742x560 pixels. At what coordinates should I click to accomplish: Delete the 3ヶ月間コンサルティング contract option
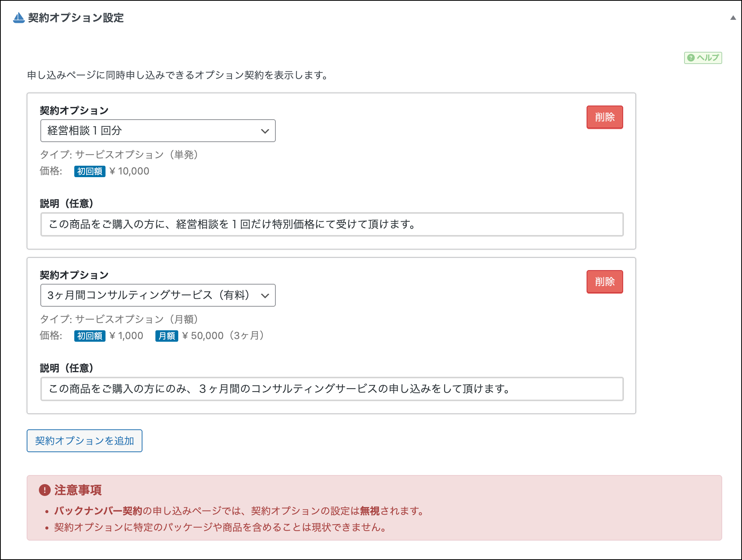click(x=604, y=282)
